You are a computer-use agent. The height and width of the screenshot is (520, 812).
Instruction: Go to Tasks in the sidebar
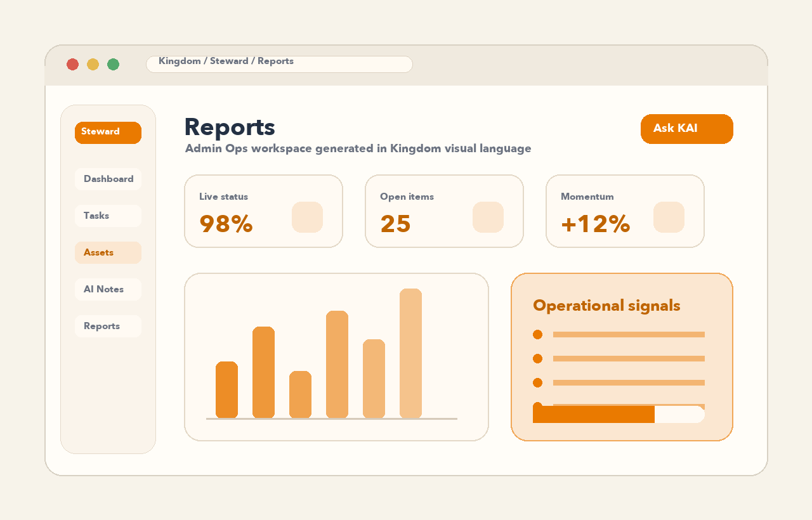[108, 216]
